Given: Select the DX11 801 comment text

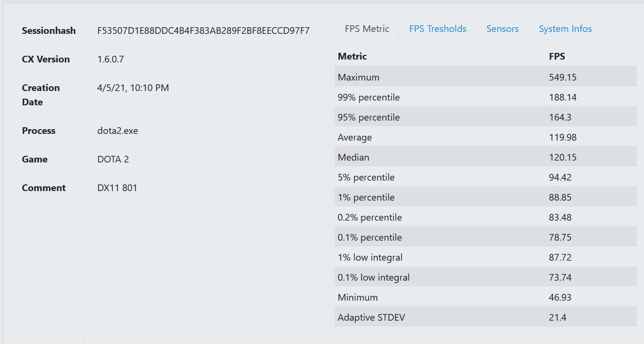Looking at the screenshot, I should pyautogui.click(x=117, y=188).
